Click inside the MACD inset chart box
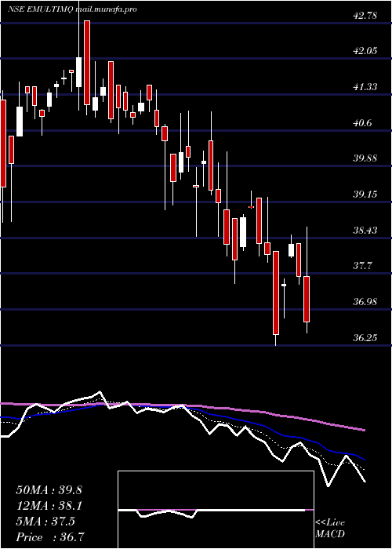 pos(216,510)
